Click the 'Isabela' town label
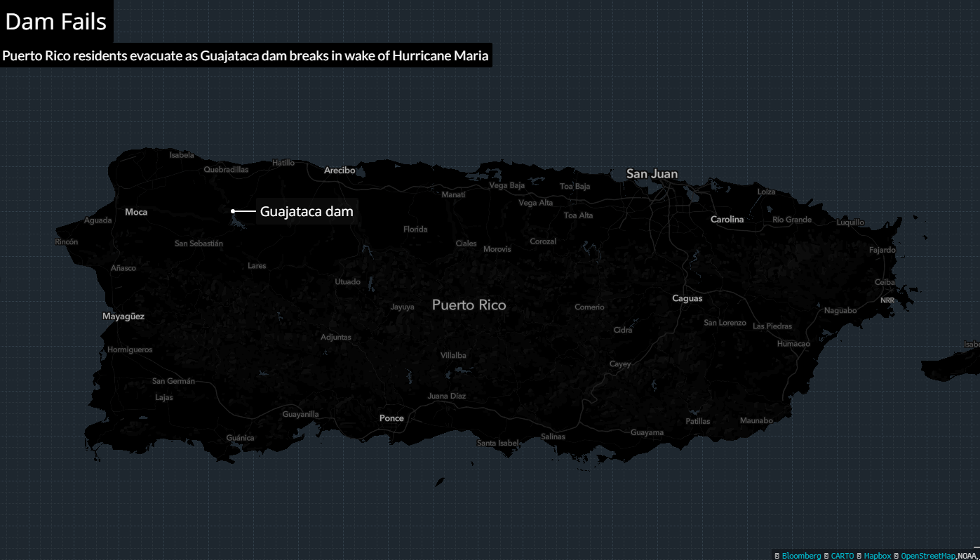The image size is (980, 560). coord(182,154)
